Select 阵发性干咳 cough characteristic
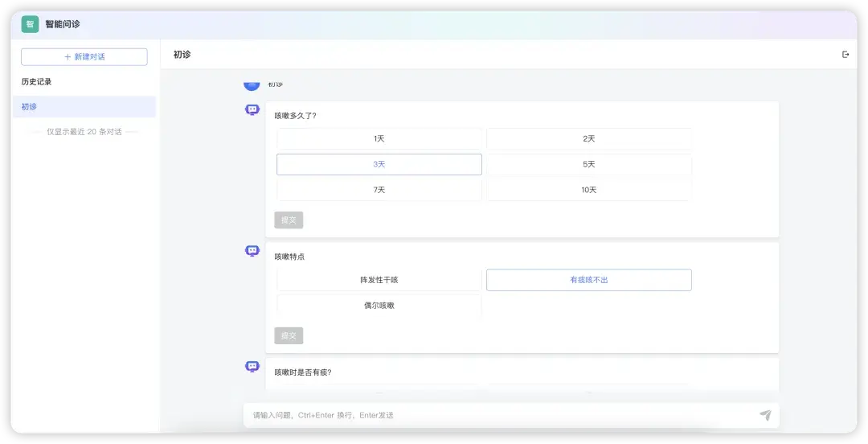This screenshot has height=444, width=868. (x=379, y=280)
